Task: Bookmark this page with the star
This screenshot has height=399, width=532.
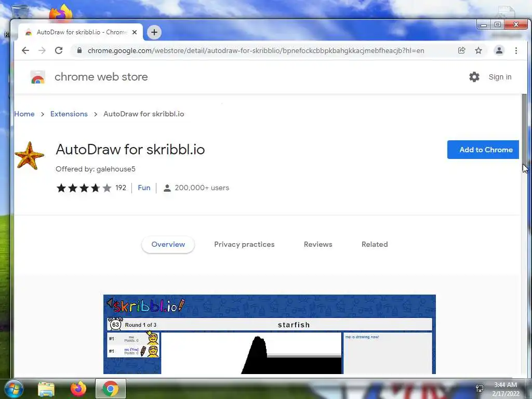Action: click(x=478, y=50)
